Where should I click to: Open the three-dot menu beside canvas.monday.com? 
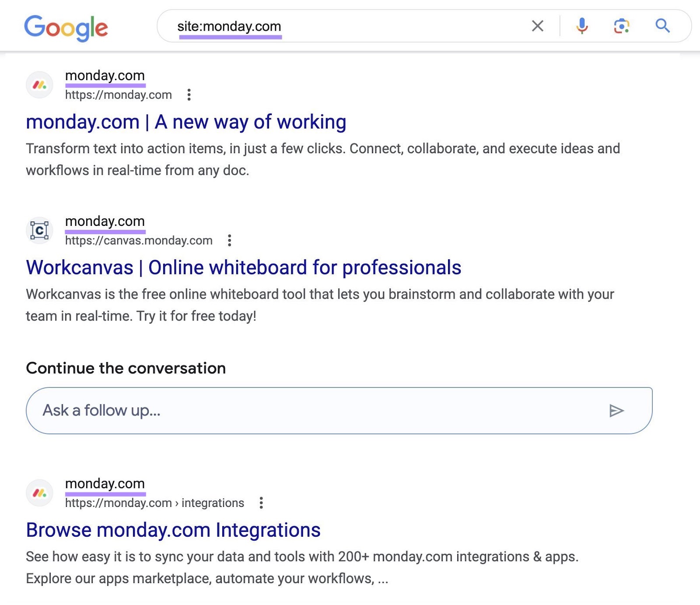229,240
